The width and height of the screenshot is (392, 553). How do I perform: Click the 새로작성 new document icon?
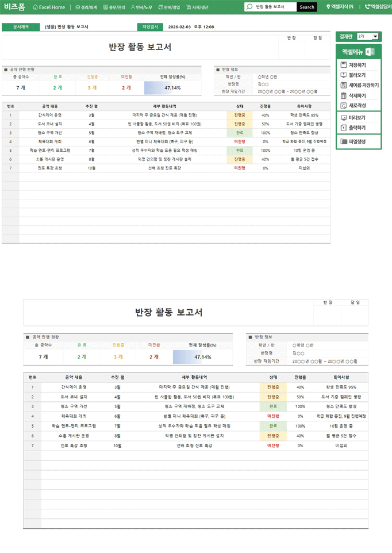point(344,106)
